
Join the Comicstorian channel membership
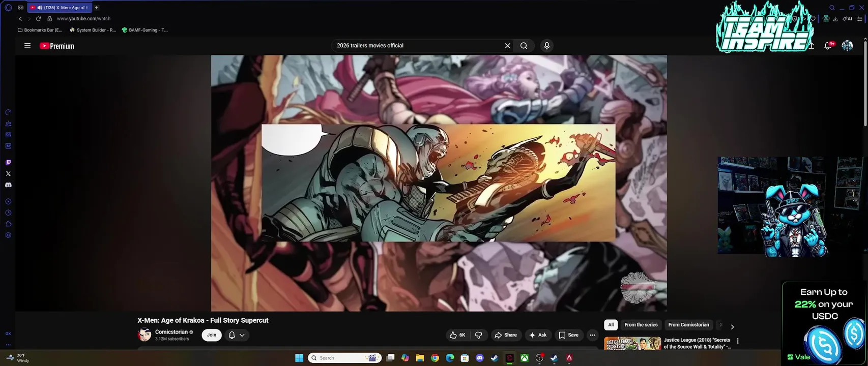tap(212, 335)
